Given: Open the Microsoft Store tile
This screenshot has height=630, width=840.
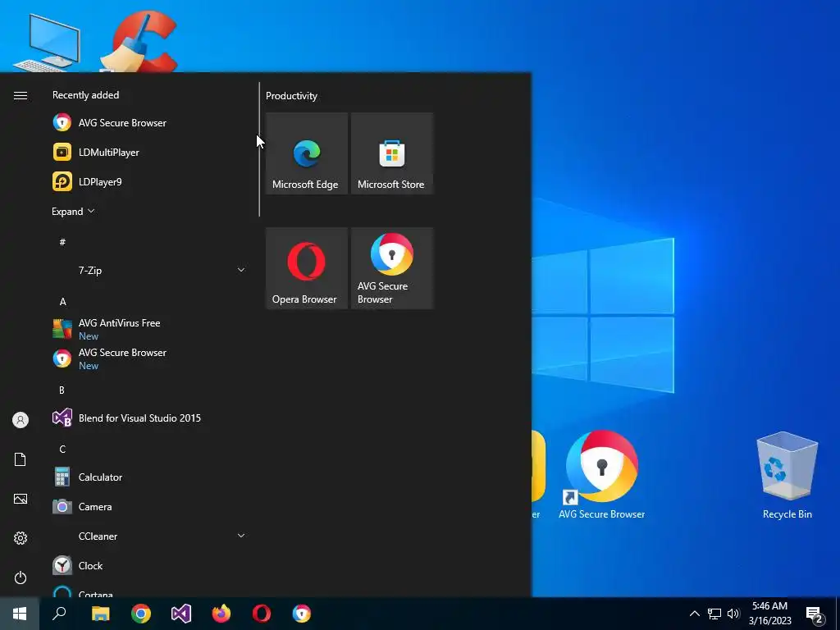Looking at the screenshot, I should point(391,153).
